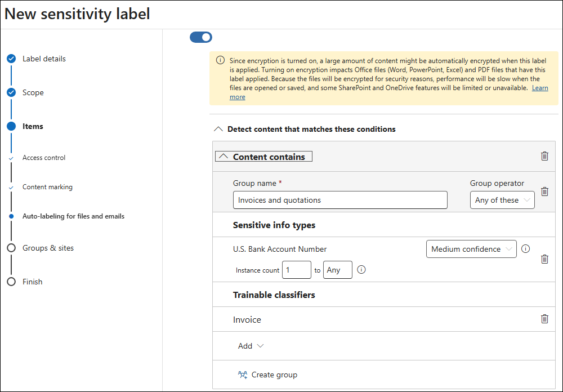Open the Add dropdown menu

(x=251, y=346)
